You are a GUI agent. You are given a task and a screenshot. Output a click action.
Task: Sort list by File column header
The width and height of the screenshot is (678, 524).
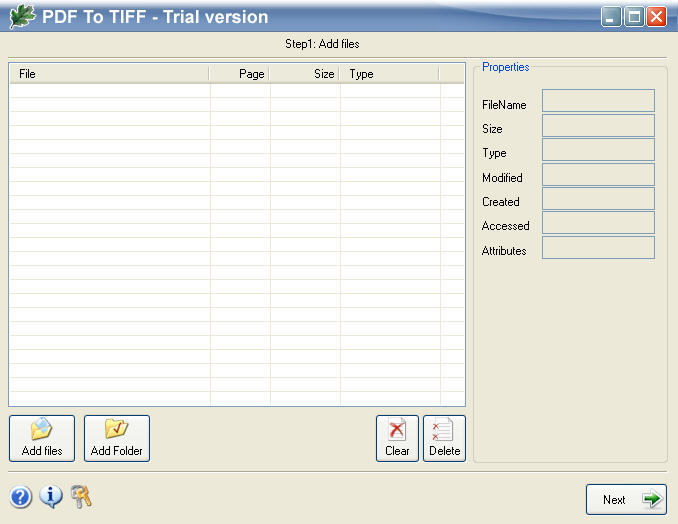click(109, 74)
